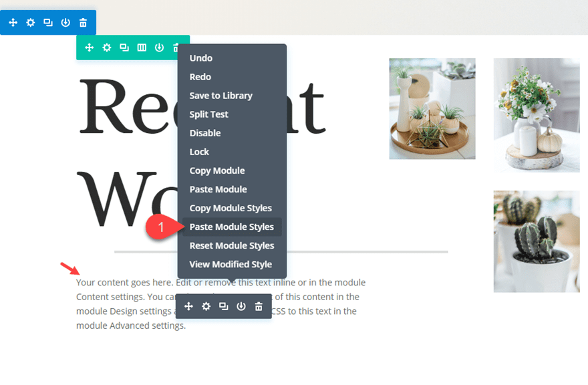Duplicate the section using the blue toolbar icon
Viewport: 588px width, 385px height.
(48, 23)
